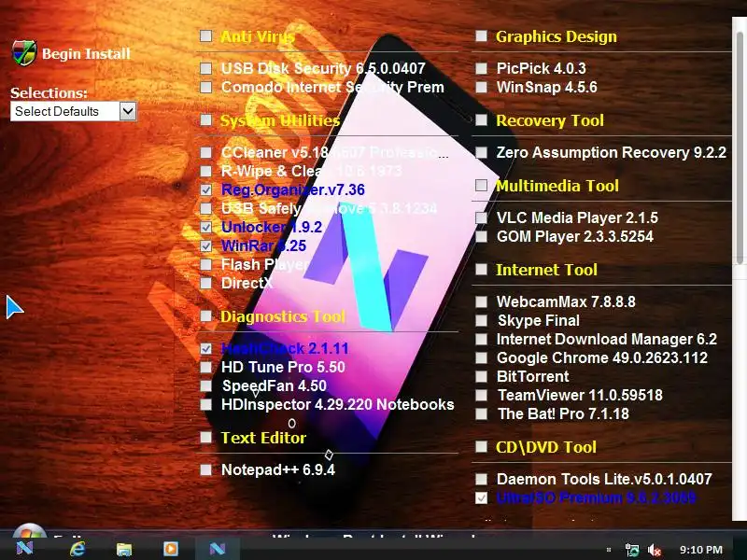
Task: Uncheck UltraISO Premium
Action: pyautogui.click(x=482, y=497)
